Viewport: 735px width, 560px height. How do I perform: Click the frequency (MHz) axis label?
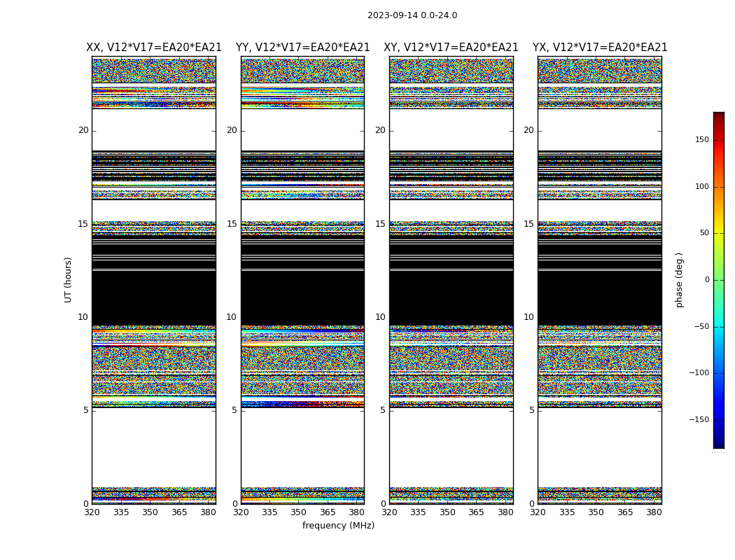(x=338, y=525)
